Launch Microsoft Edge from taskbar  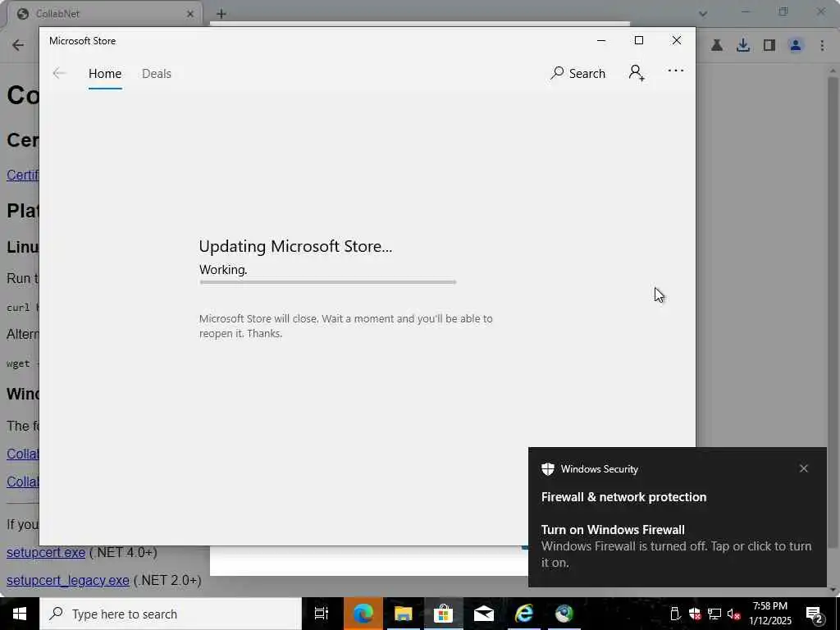[363, 614]
